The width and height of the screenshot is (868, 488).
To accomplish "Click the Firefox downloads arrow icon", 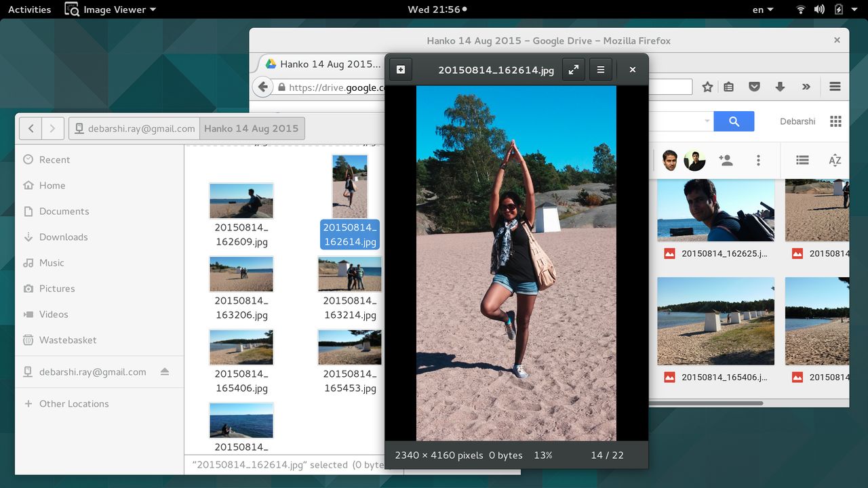I will coord(780,87).
